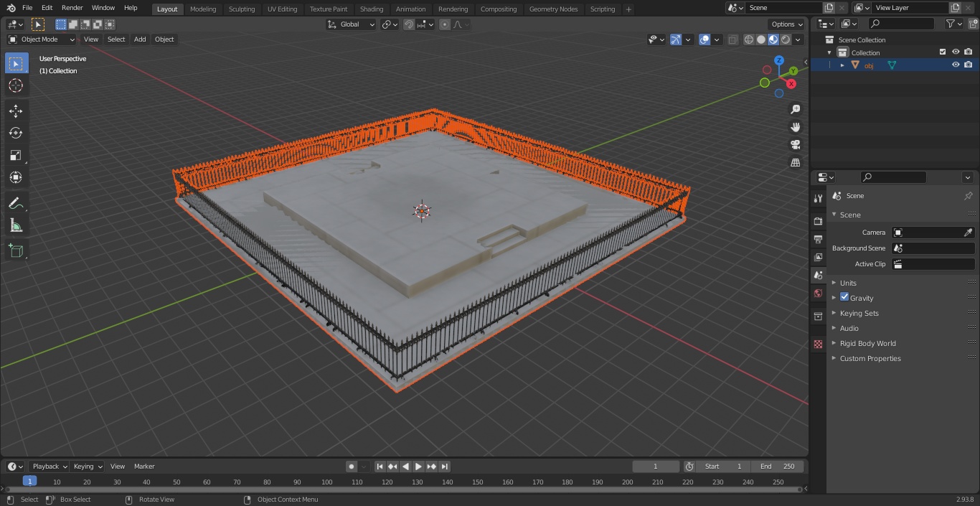Open the Texture properties tab
Image resolution: width=980 pixels, height=506 pixels.
coord(818,344)
